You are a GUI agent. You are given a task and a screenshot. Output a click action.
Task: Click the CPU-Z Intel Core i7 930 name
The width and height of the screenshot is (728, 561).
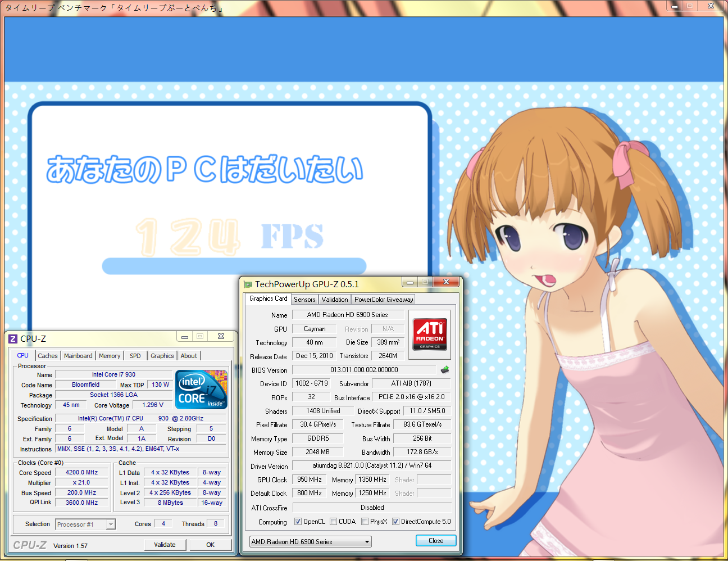(x=113, y=374)
